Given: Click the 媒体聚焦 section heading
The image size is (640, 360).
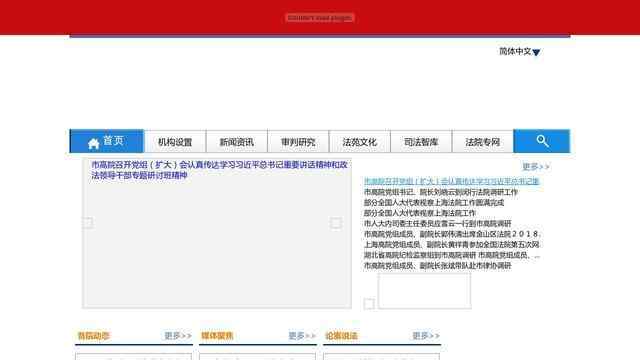Looking at the screenshot, I should 217,336.
